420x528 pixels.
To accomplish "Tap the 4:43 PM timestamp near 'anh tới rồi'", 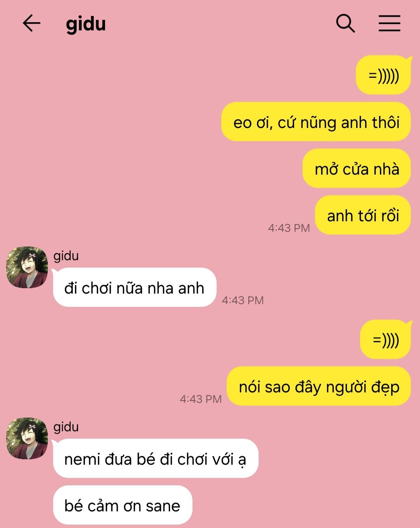I will pyautogui.click(x=289, y=228).
